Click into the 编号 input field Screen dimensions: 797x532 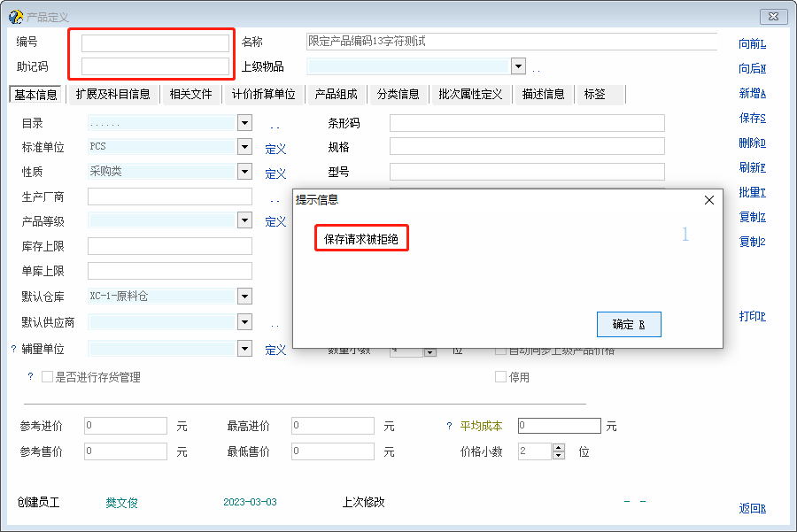tap(155, 42)
